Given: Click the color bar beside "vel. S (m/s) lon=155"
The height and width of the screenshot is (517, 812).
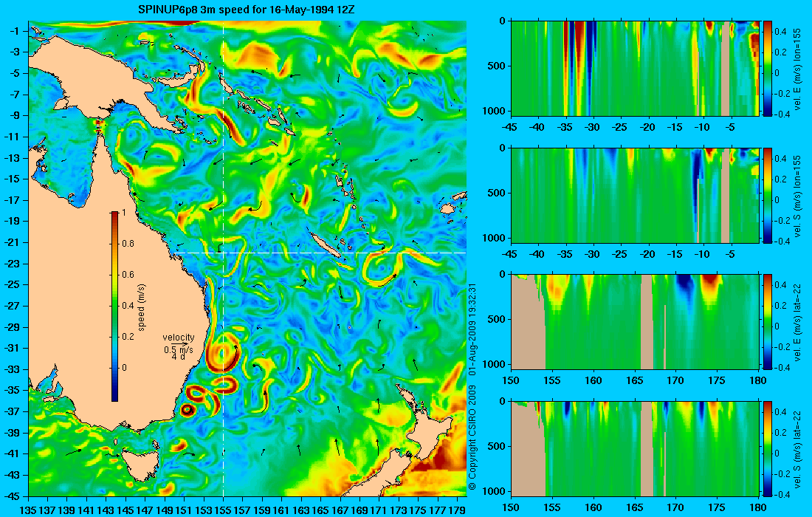Looking at the screenshot, I should (767, 195).
